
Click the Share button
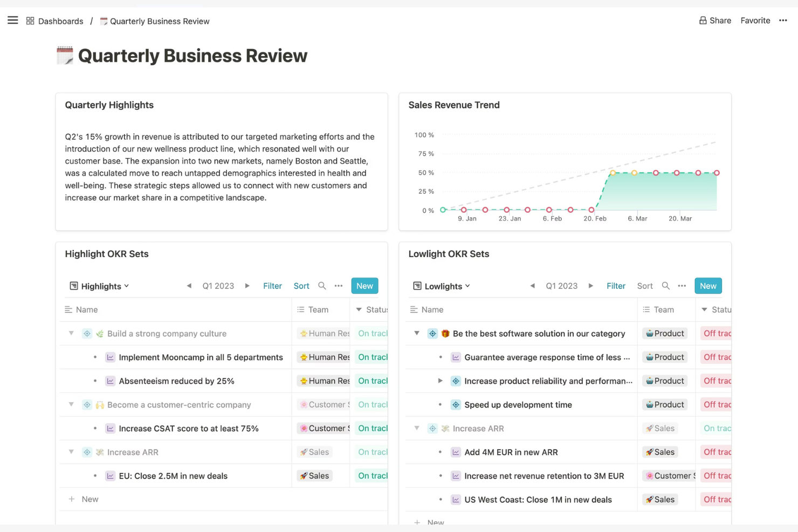pyautogui.click(x=715, y=20)
